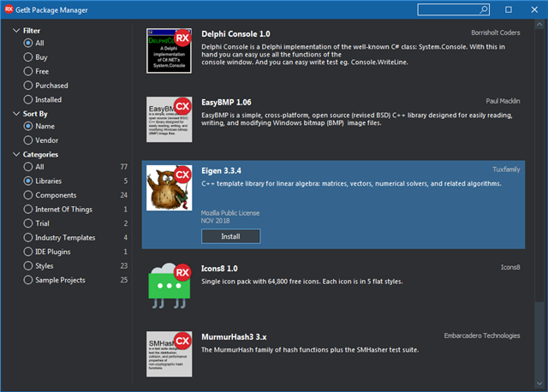Select Industry Templates category
Screen dimensions: 548x392
click(x=59, y=238)
